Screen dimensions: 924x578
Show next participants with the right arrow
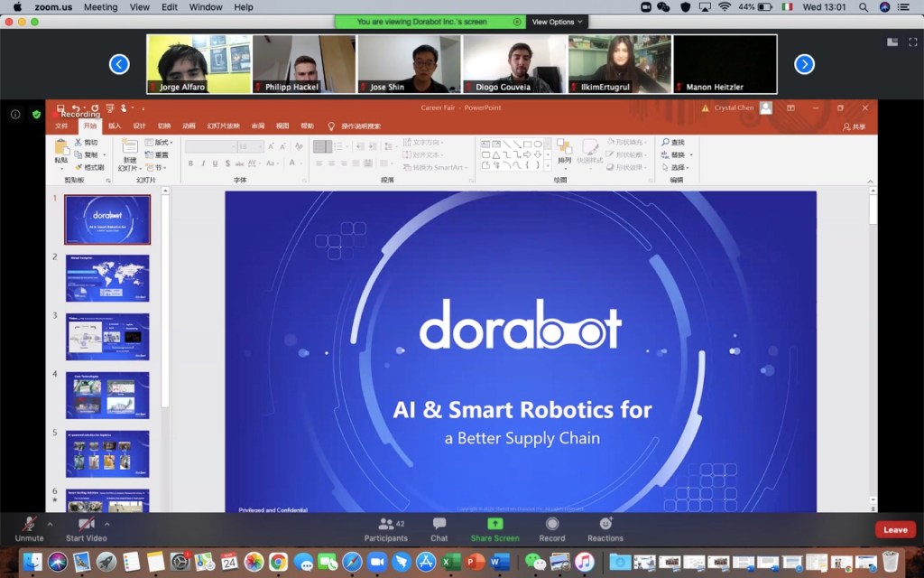(x=804, y=64)
